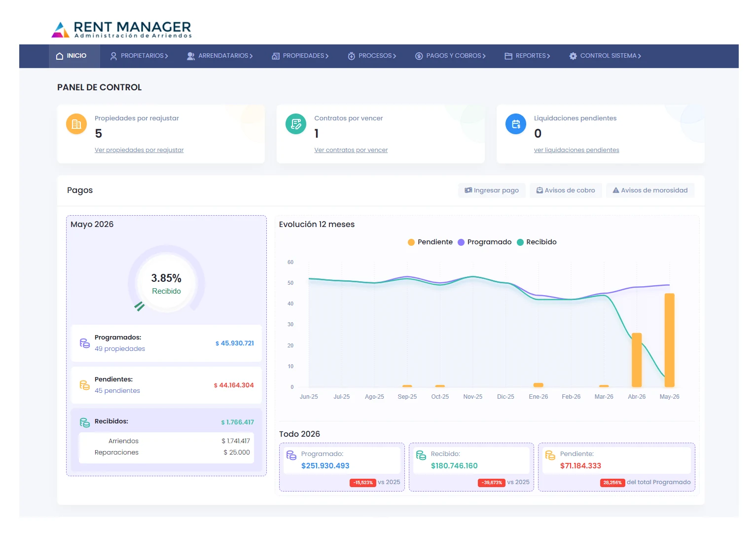
Task: Click the -39,673% red badge
Action: tap(492, 483)
